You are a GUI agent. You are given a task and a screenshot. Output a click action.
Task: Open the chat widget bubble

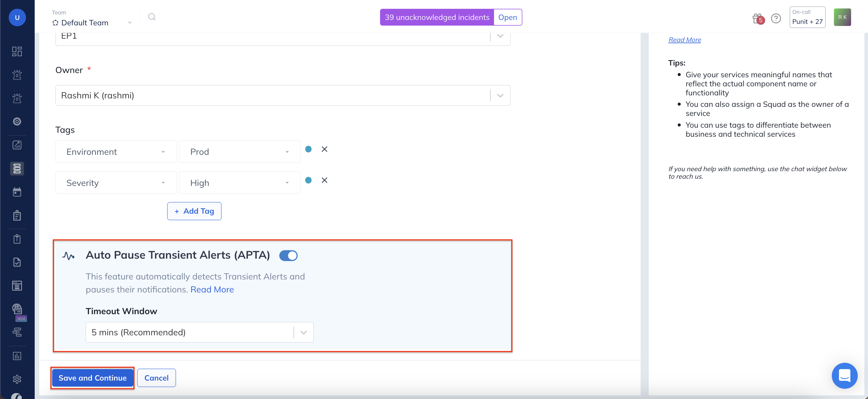tap(844, 375)
